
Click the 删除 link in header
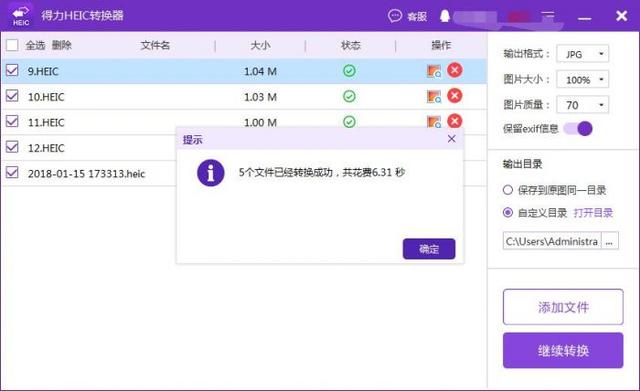click(x=62, y=45)
